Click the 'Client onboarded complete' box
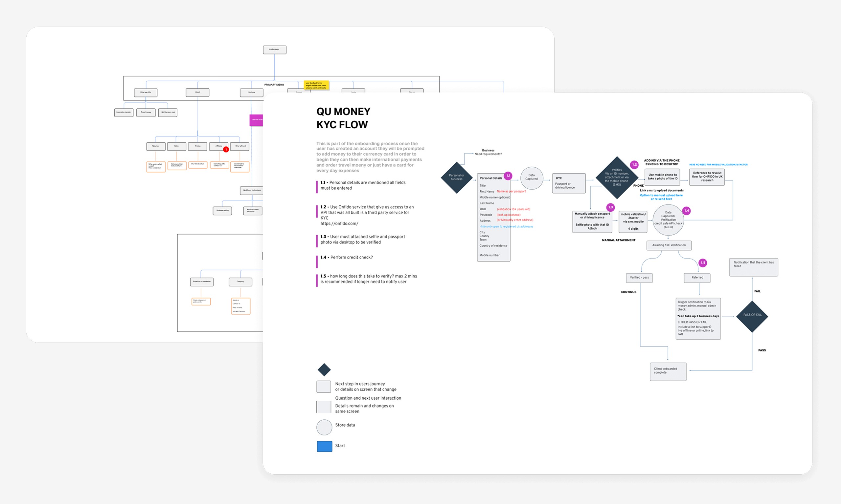This screenshot has width=841, height=504. point(668,371)
